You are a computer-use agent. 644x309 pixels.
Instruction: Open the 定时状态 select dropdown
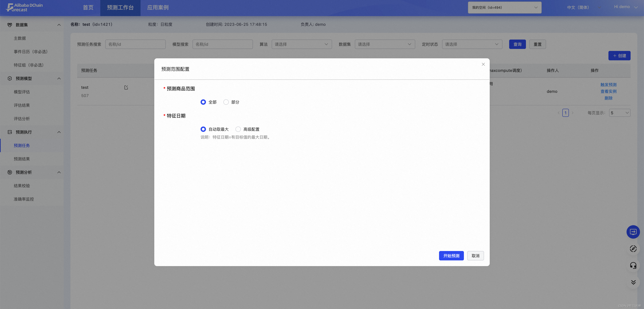472,44
